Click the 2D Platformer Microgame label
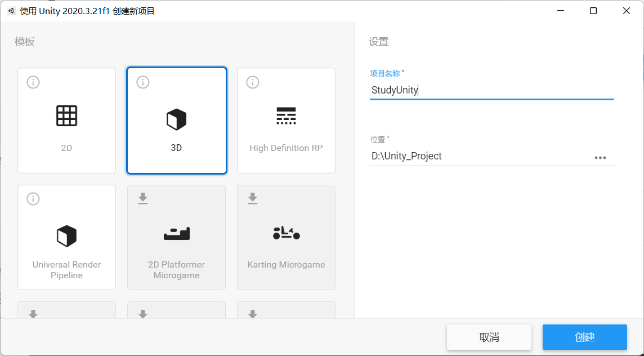This screenshot has height=356, width=644. click(177, 270)
